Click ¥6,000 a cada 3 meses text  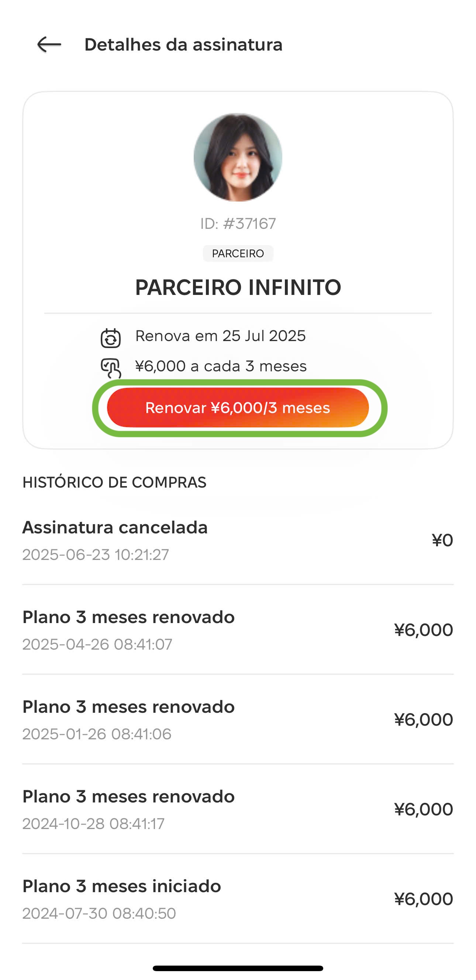click(x=221, y=367)
